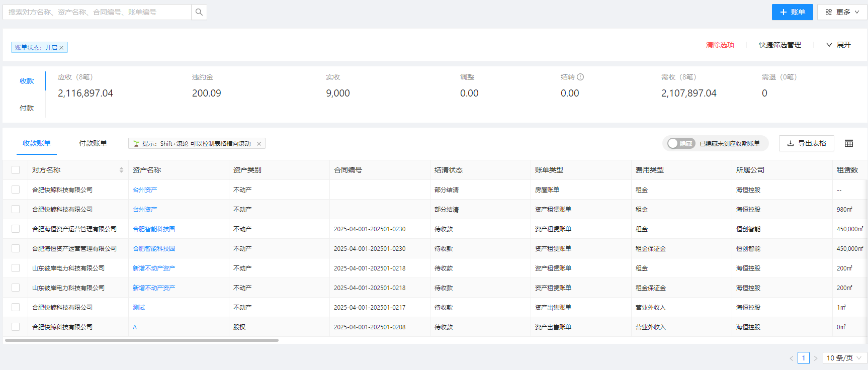This screenshot has width=868, height=370.
Task: Expand the filter panel with 展开
Action: [838, 45]
